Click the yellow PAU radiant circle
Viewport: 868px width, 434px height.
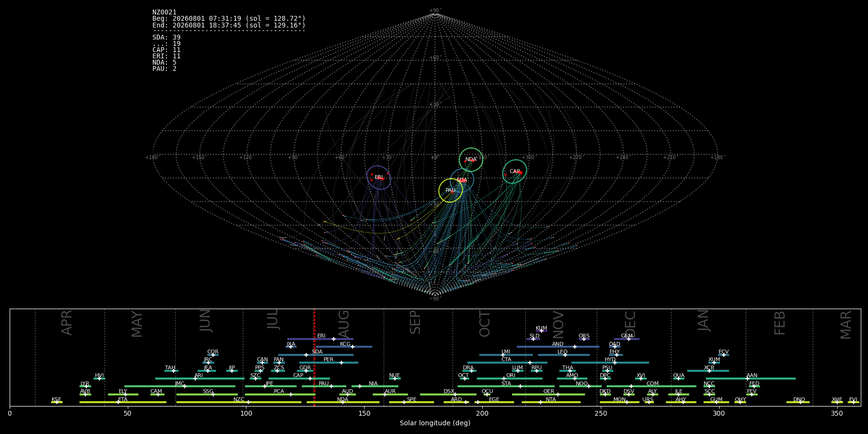pos(450,190)
